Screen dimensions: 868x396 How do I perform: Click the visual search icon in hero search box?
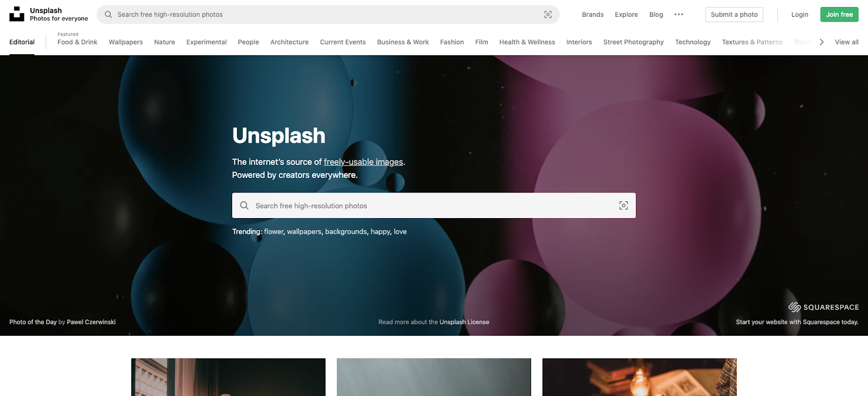click(623, 206)
